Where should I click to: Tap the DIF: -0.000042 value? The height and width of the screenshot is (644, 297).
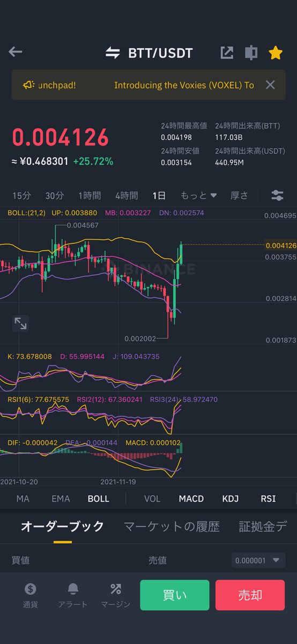33,443
